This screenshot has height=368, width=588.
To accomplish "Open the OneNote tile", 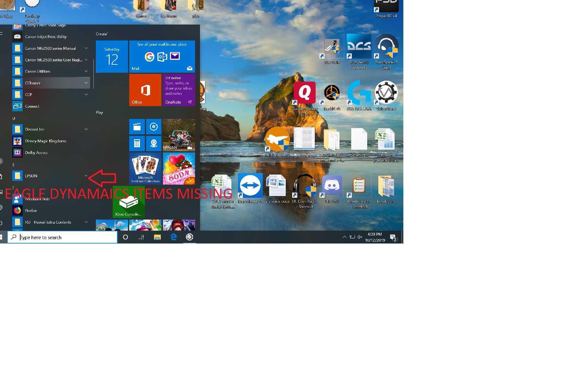I will (179, 90).
